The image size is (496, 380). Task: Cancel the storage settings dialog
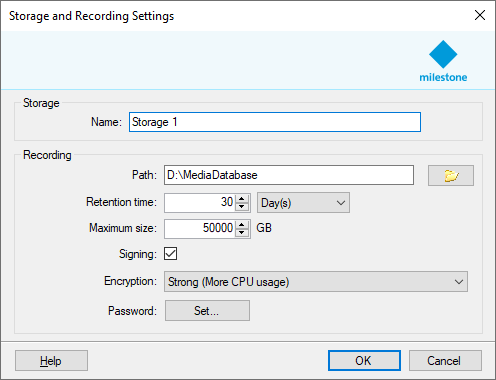point(445,360)
